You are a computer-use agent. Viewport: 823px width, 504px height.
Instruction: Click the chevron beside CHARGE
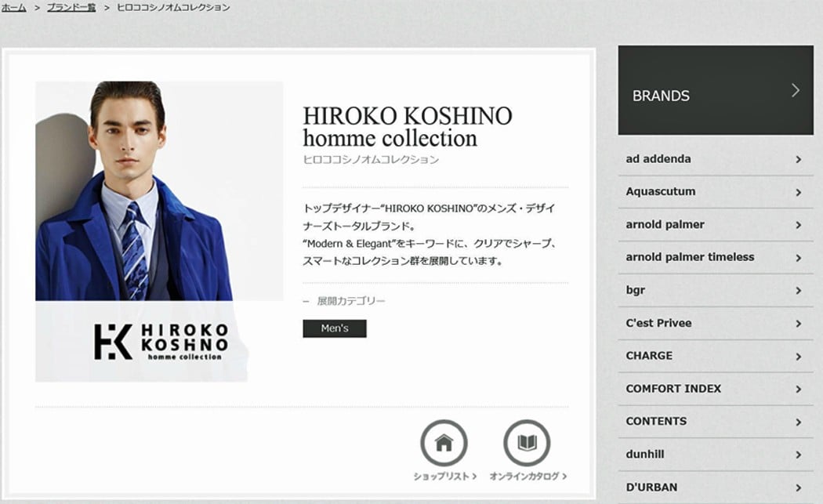click(x=799, y=357)
